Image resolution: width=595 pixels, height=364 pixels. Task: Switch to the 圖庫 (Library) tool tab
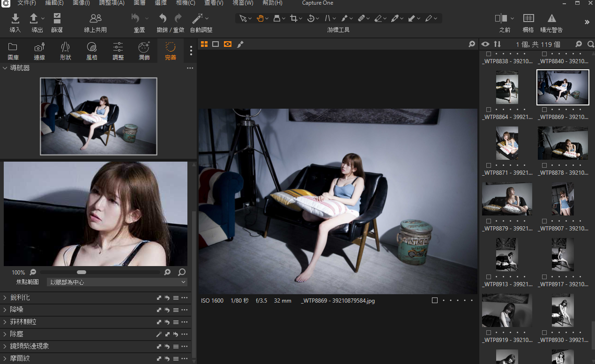[13, 51]
